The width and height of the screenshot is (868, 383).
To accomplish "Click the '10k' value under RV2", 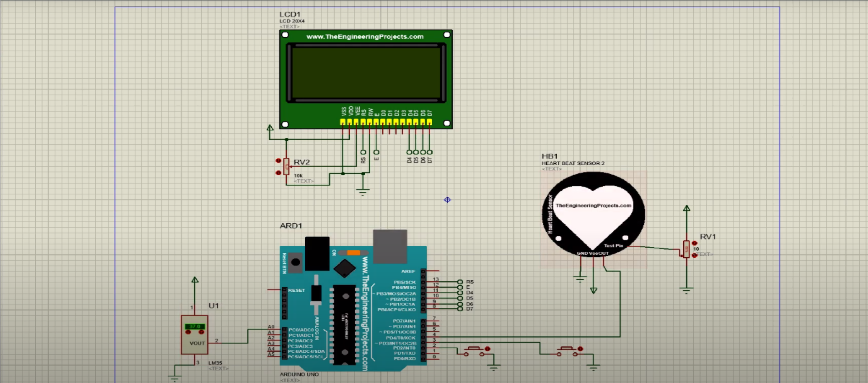I will [298, 176].
